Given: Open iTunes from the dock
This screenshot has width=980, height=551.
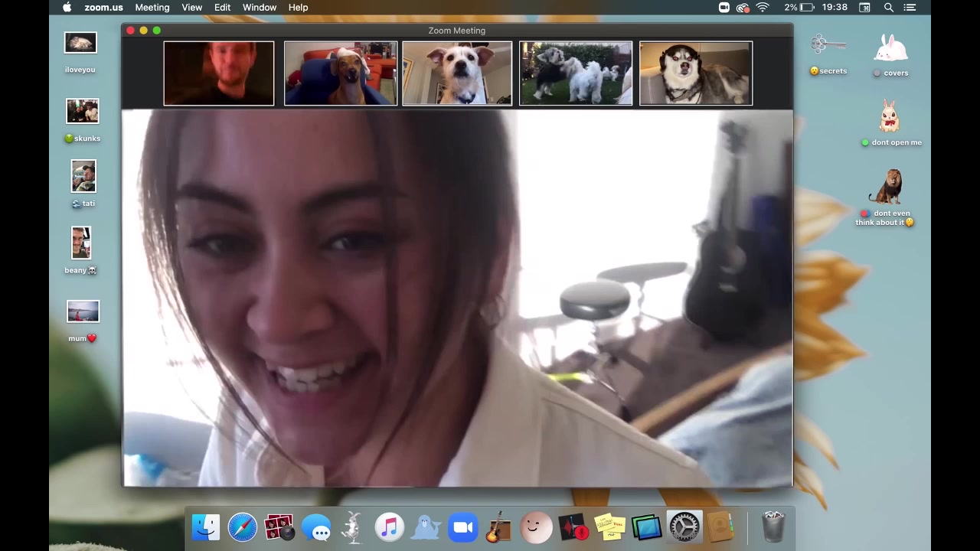Looking at the screenshot, I should tap(389, 527).
